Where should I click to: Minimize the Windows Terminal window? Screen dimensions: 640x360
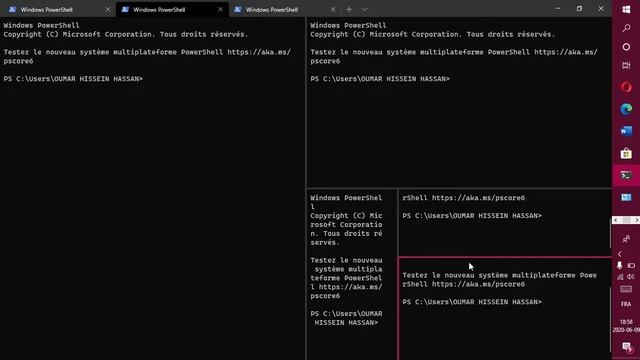click(x=558, y=9)
